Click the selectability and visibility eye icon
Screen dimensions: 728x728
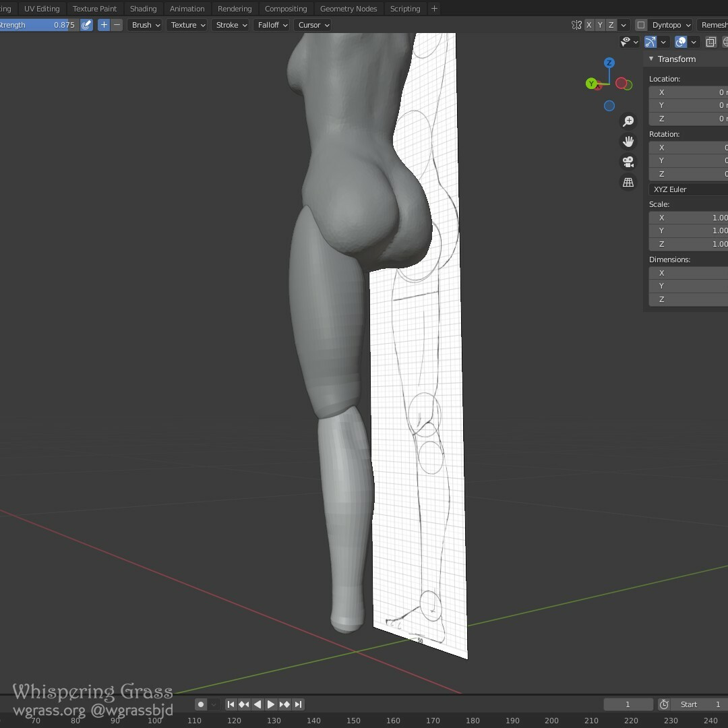pos(626,42)
